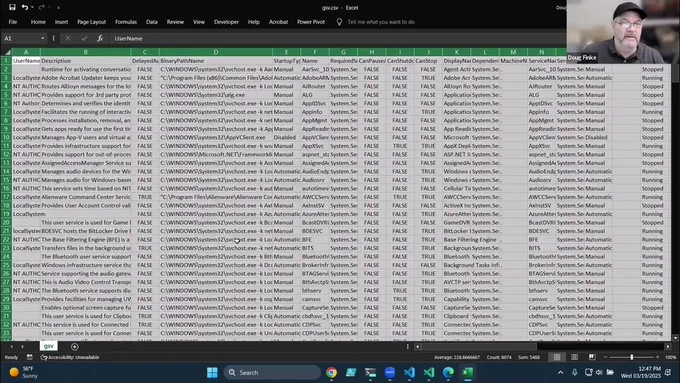Click the macro recording icon in status bar

pos(29,357)
